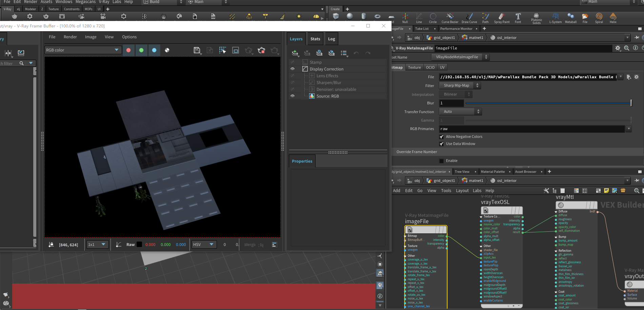Select the Stamp layer row
Image resolution: width=644 pixels, height=310 pixels.
tap(338, 62)
